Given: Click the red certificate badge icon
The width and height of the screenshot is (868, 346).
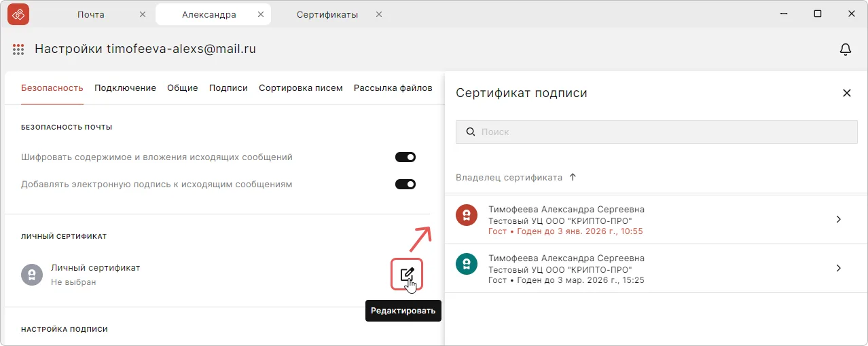Looking at the screenshot, I should coord(467,215).
